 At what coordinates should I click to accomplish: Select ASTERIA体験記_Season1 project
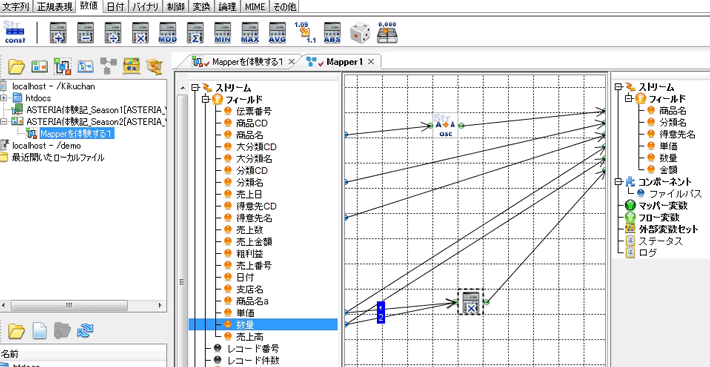pos(96,110)
